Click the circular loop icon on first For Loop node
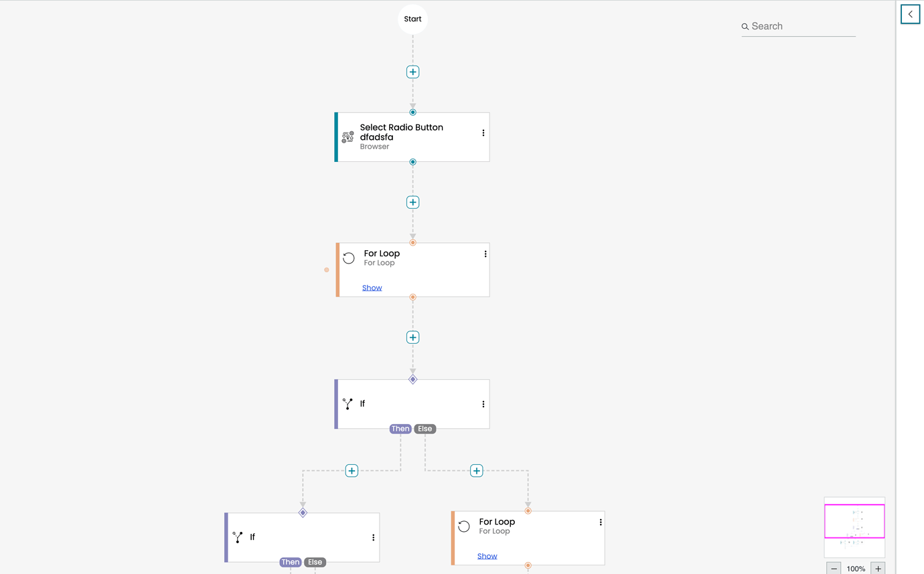This screenshot has height=574, width=924. pyautogui.click(x=349, y=258)
